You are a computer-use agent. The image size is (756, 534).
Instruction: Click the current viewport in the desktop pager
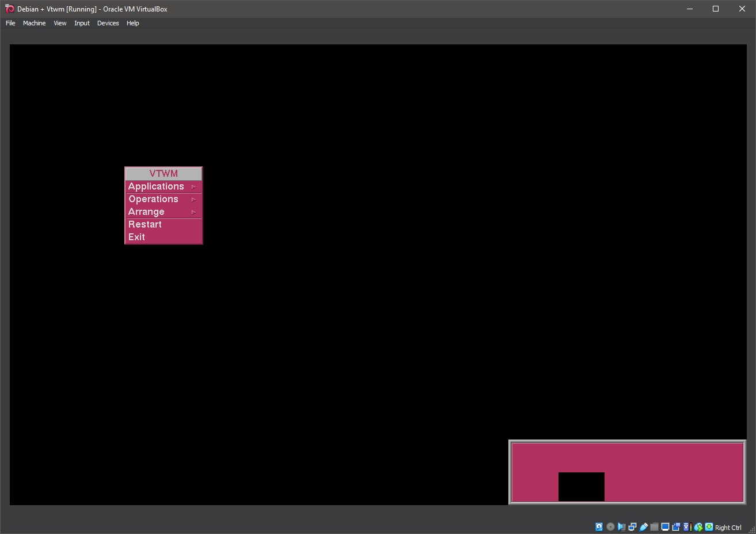pos(581,486)
